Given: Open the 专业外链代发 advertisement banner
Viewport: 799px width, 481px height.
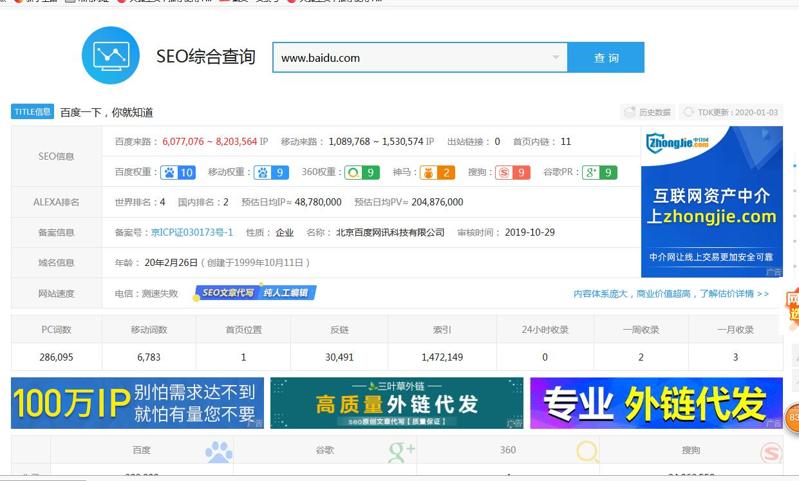Looking at the screenshot, I should point(656,403).
